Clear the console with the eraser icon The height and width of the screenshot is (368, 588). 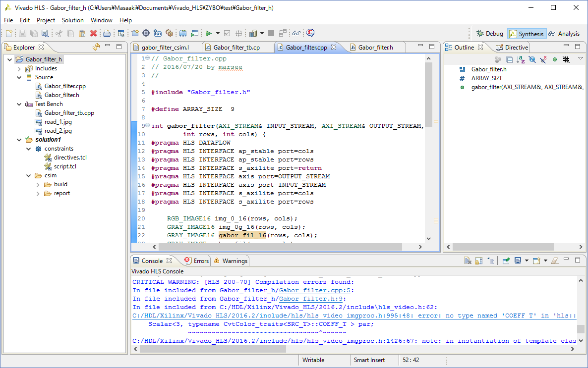[x=555, y=261]
